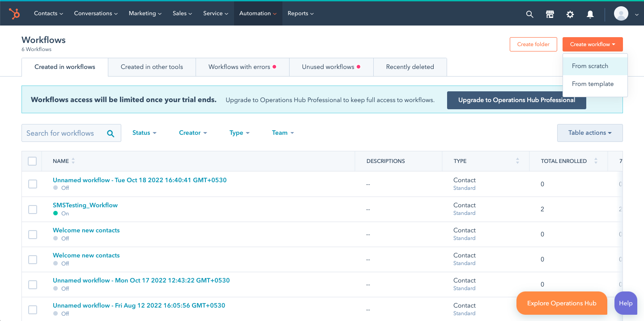Image resolution: width=644 pixels, height=321 pixels.
Task: Click the Create workflow button
Action: click(593, 44)
